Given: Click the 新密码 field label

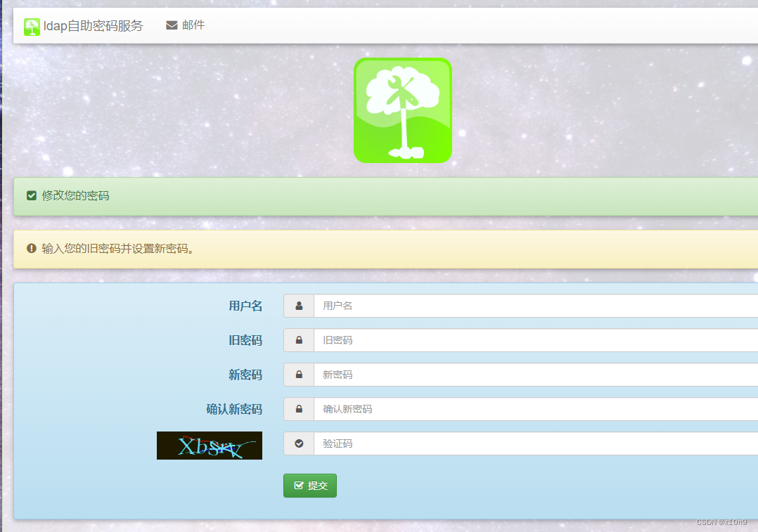Looking at the screenshot, I should [x=245, y=375].
